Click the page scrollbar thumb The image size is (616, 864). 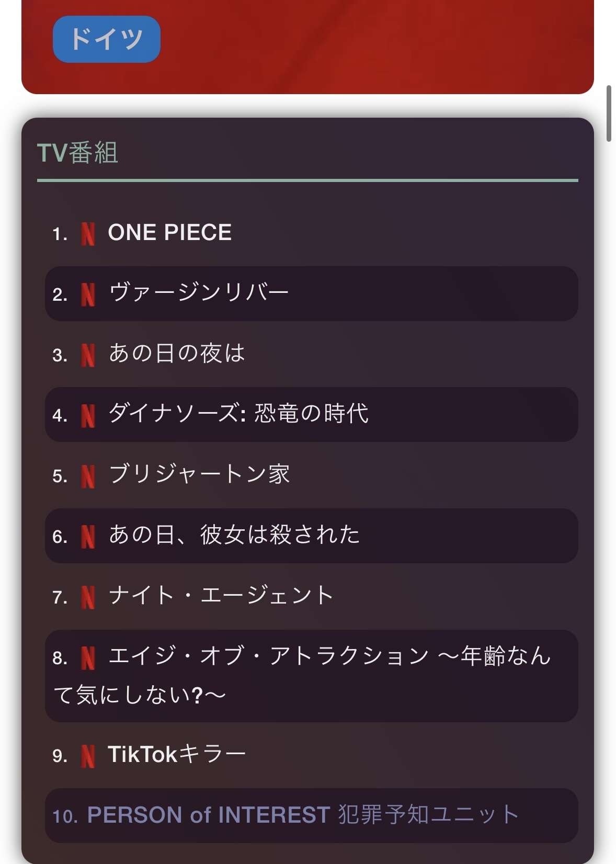pos(609,113)
